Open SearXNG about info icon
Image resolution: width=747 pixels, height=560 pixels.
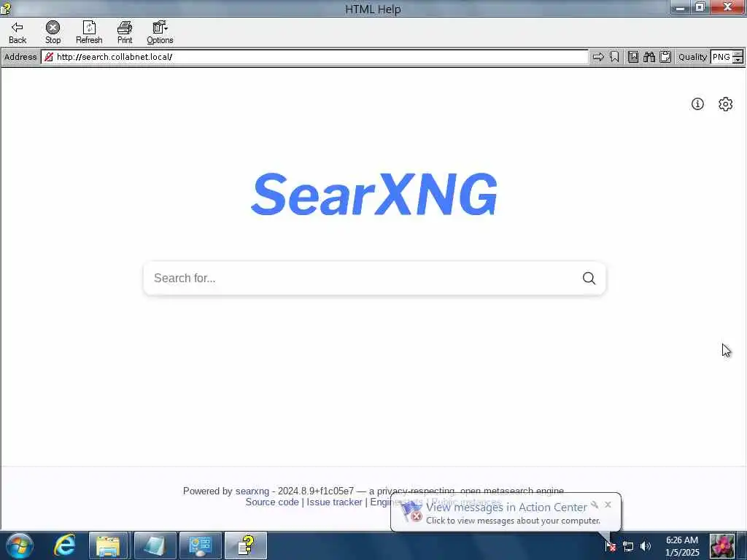click(x=697, y=104)
